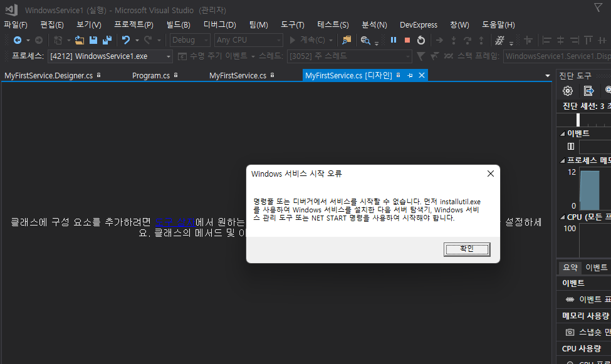Viewport: 611px width, 364px height.
Task: Collapse the 이벤트 graph section
Action: [x=562, y=133]
